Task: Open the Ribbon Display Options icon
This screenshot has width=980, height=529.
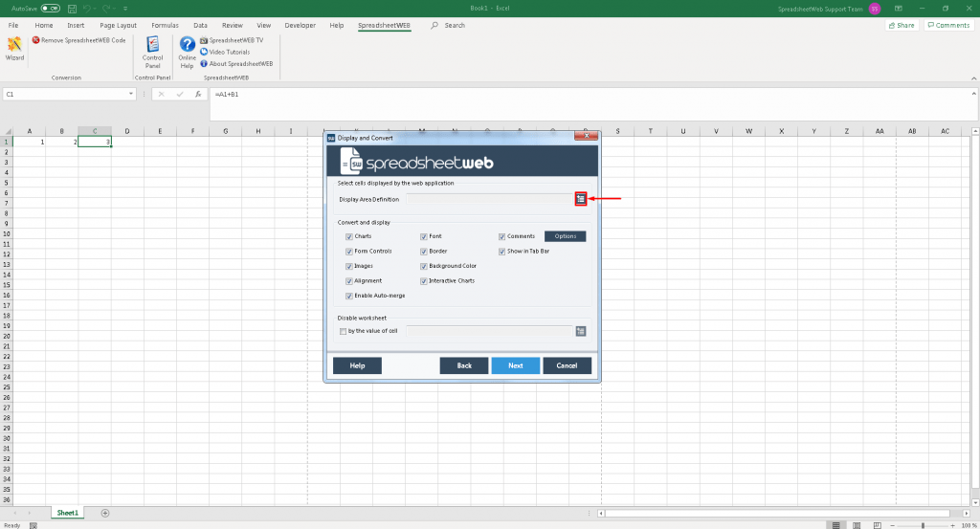Action: click(898, 9)
